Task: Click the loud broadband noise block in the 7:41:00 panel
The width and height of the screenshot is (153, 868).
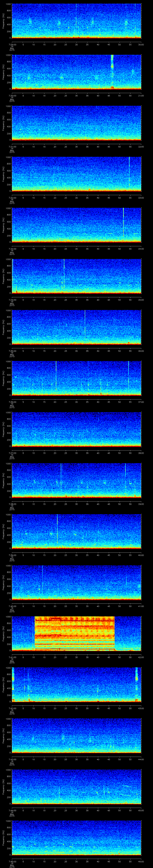Action: point(75,633)
